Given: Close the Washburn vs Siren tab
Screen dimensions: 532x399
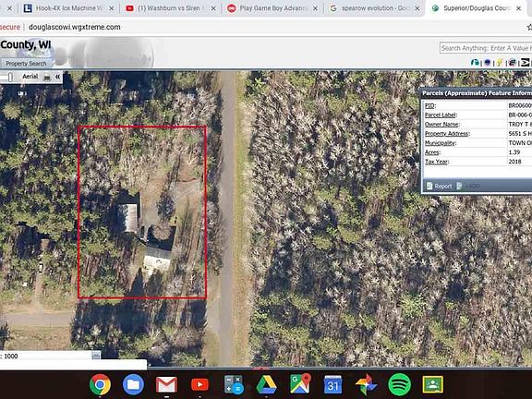Looking at the screenshot, I should click(213, 8).
